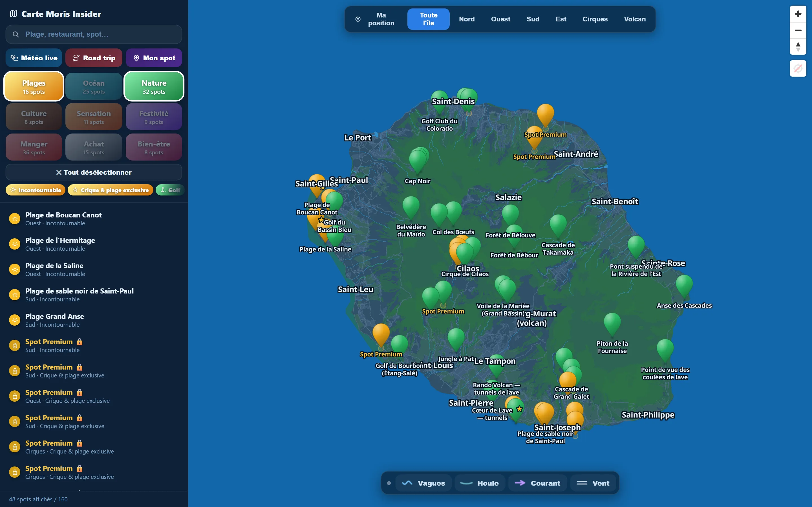Select the Volcan region tab
The height and width of the screenshot is (507, 812).
coord(634,19)
